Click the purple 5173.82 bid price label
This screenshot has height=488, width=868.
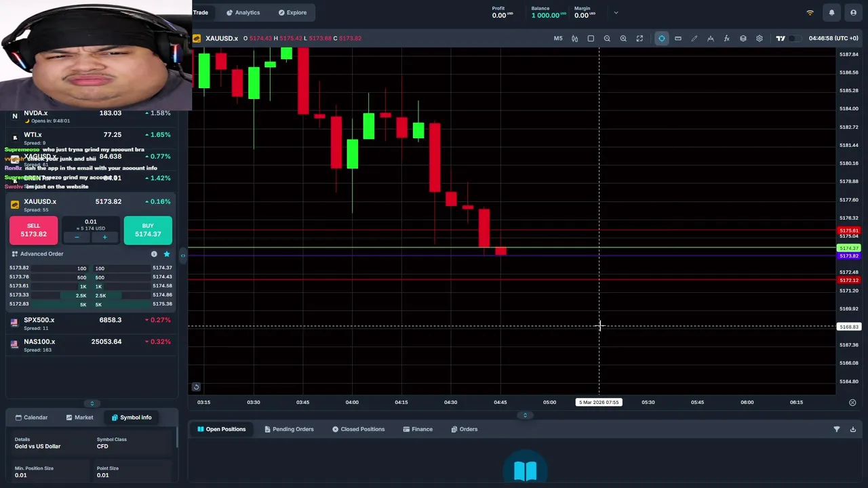pos(849,256)
